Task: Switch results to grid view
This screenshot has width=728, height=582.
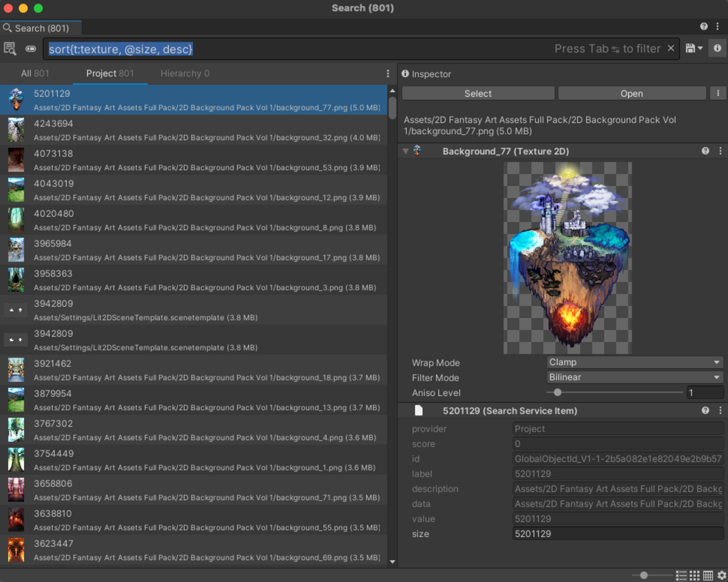Action: coord(694,575)
